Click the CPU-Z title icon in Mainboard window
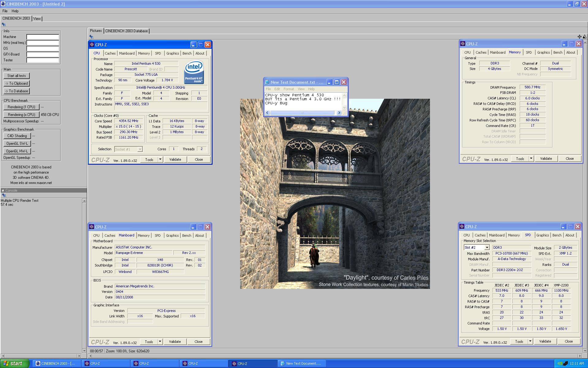Viewport: 588px width, 368px height. (92, 227)
